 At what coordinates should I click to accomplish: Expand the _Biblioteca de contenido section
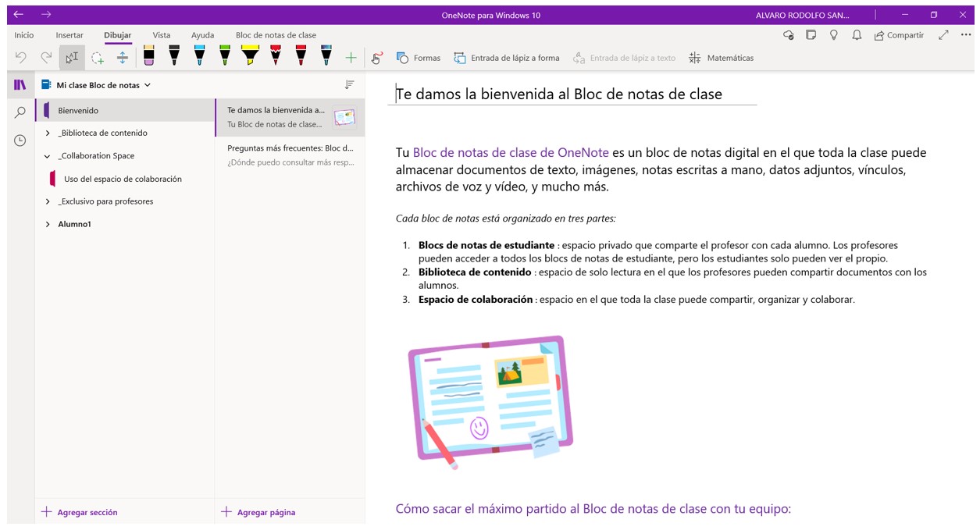click(46, 133)
